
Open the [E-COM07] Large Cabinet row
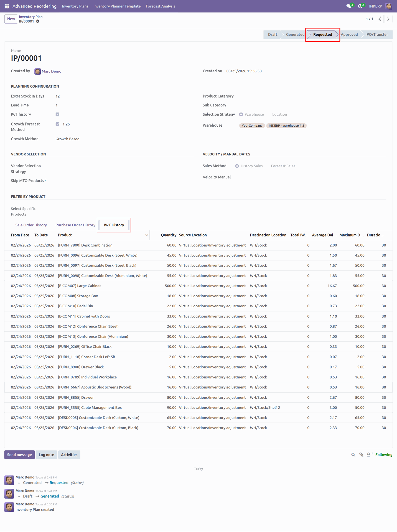(198, 286)
